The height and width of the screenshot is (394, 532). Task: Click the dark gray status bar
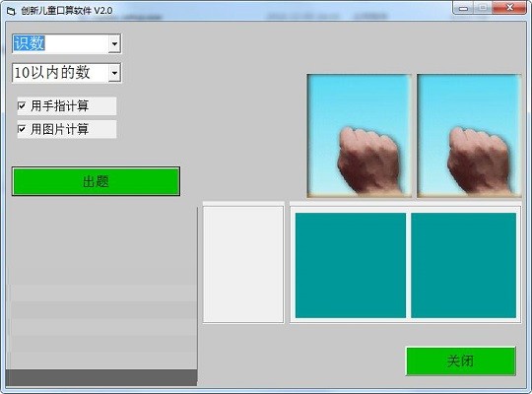click(101, 377)
